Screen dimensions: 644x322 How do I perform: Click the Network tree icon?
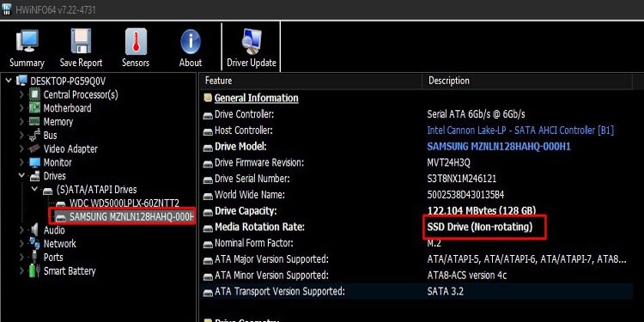(x=35, y=244)
